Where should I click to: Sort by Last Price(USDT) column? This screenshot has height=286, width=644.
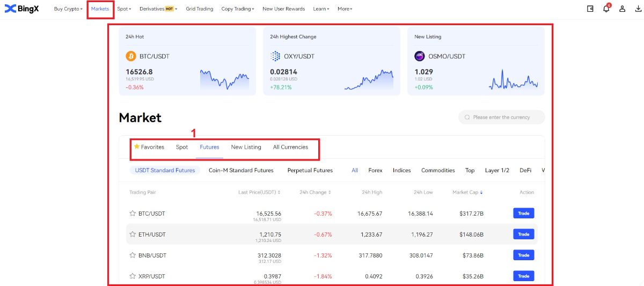[x=259, y=192]
